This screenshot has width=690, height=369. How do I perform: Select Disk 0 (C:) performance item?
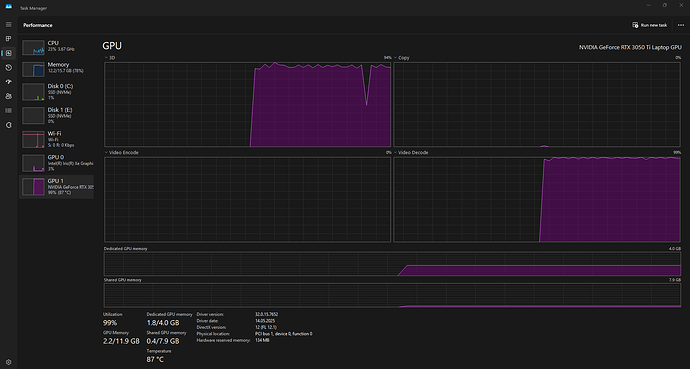[x=56, y=92]
